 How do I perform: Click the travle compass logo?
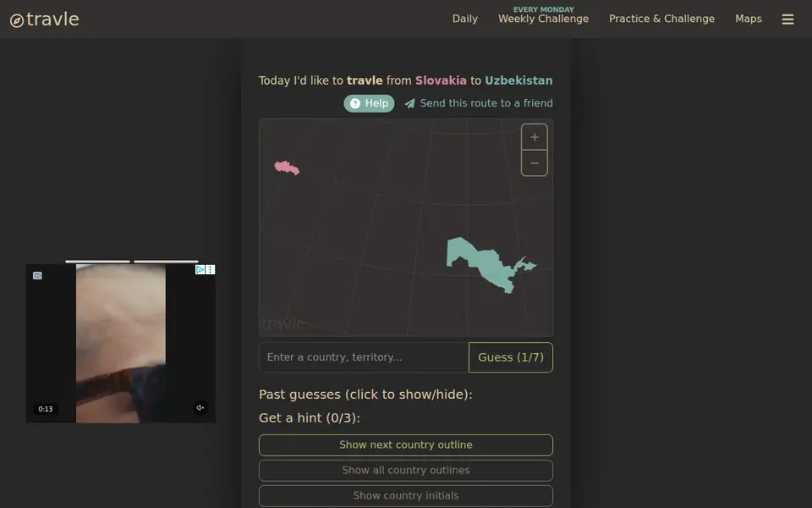[45, 19]
